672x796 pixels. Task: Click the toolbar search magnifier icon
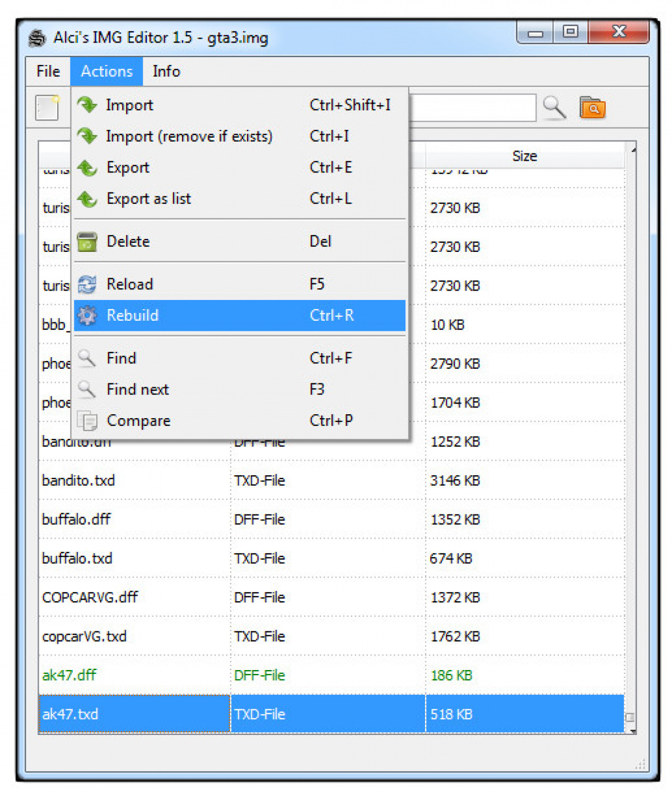554,107
